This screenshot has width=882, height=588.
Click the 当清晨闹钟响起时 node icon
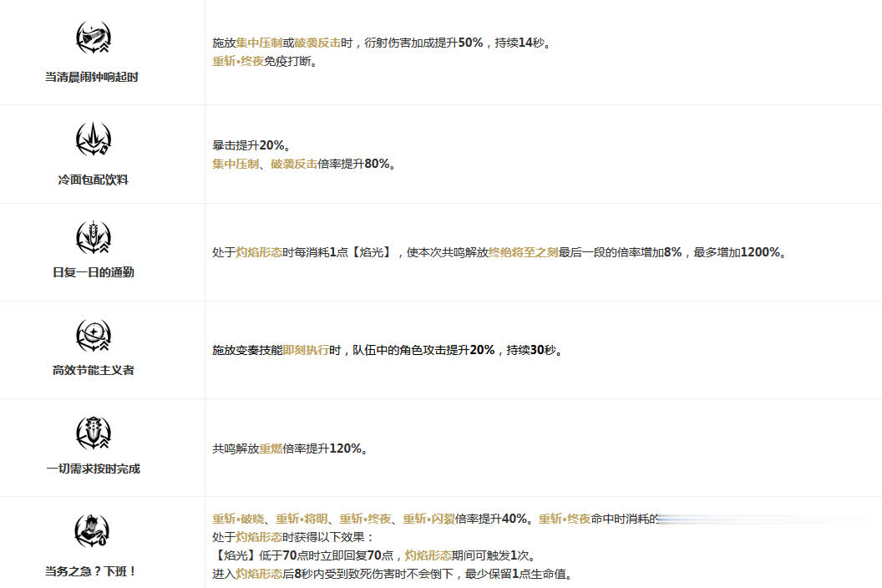(93, 38)
